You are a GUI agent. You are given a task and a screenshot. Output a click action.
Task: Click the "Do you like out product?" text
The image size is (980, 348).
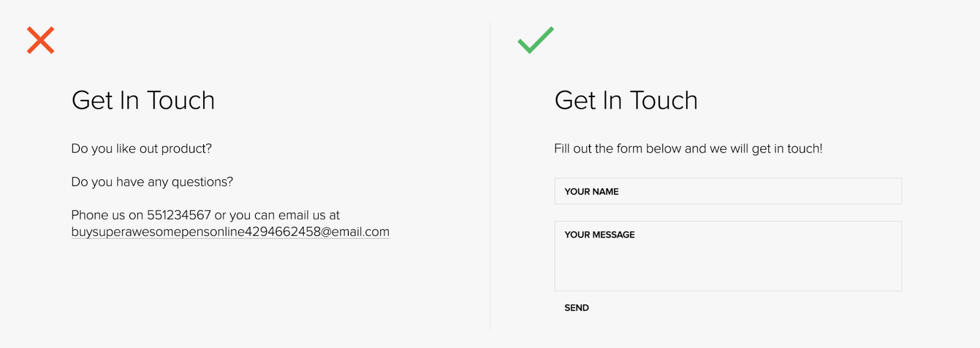click(x=142, y=149)
